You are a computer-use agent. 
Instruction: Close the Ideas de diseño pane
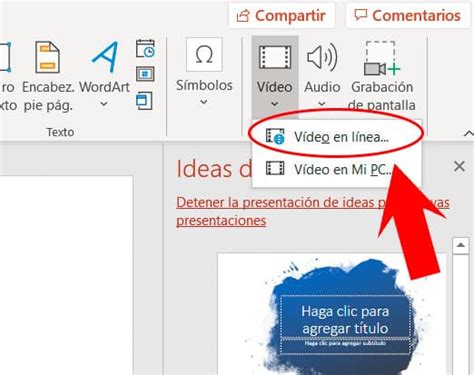pyautogui.click(x=459, y=166)
